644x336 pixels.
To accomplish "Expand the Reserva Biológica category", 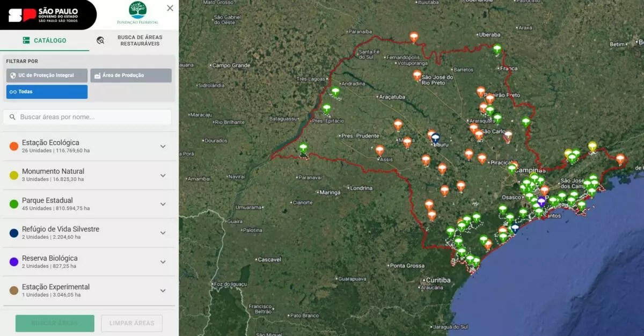I will (x=89, y=262).
